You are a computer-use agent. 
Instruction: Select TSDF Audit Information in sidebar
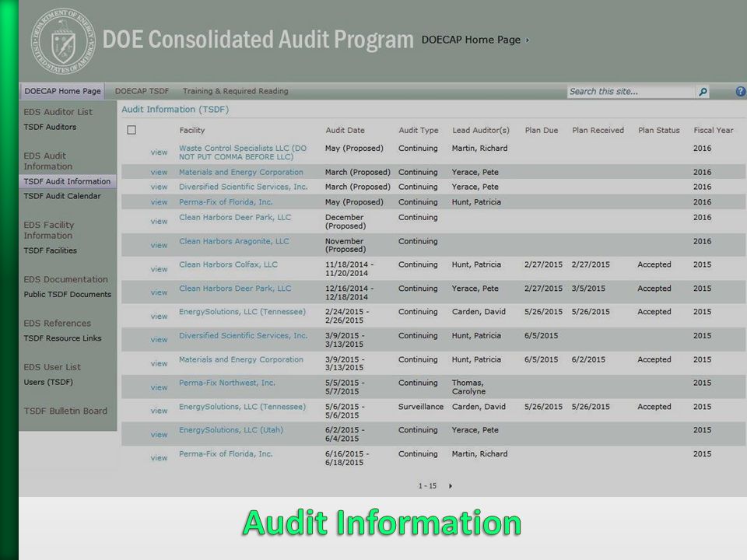coord(67,181)
